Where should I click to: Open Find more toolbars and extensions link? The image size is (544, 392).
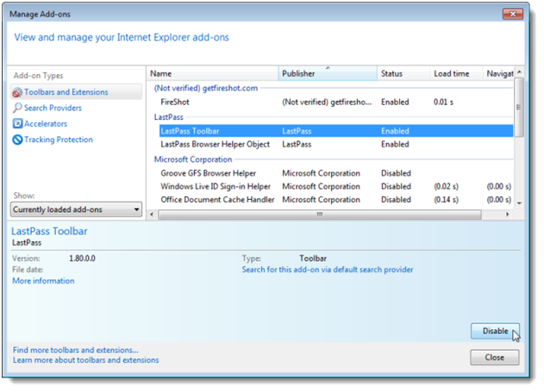[76, 350]
